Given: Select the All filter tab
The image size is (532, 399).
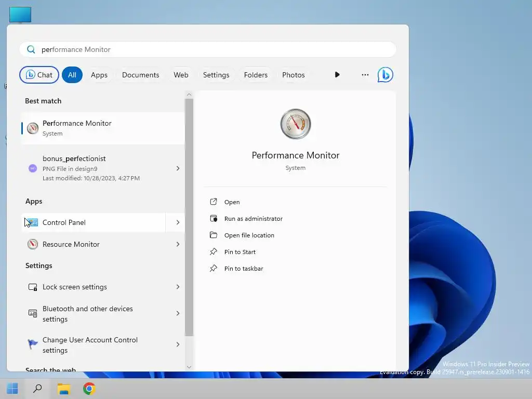Looking at the screenshot, I should pyautogui.click(x=72, y=75).
